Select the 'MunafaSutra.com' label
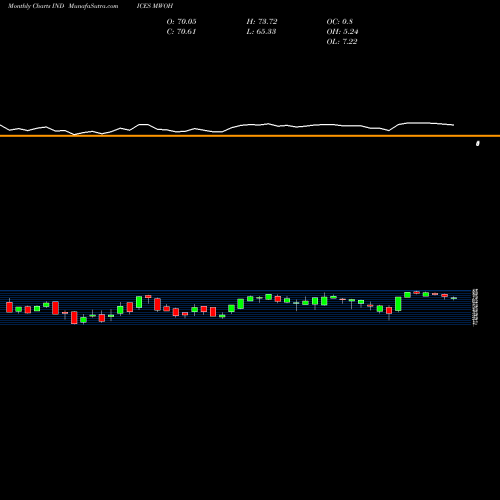The height and width of the screenshot is (500, 500). [93, 6]
